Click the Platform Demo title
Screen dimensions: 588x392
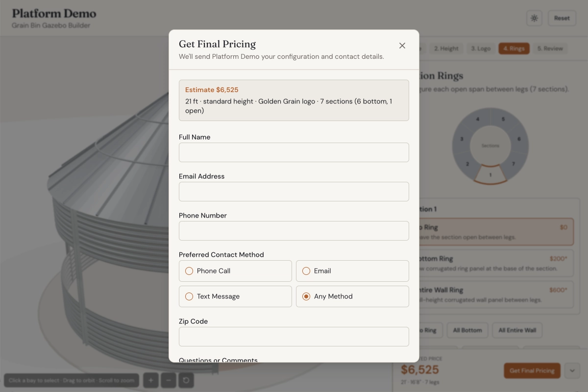[54, 13]
